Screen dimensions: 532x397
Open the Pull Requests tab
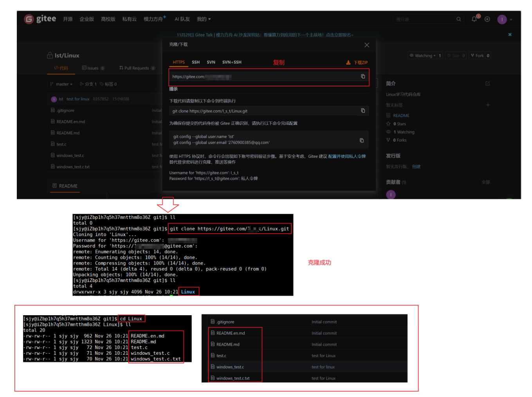(137, 68)
